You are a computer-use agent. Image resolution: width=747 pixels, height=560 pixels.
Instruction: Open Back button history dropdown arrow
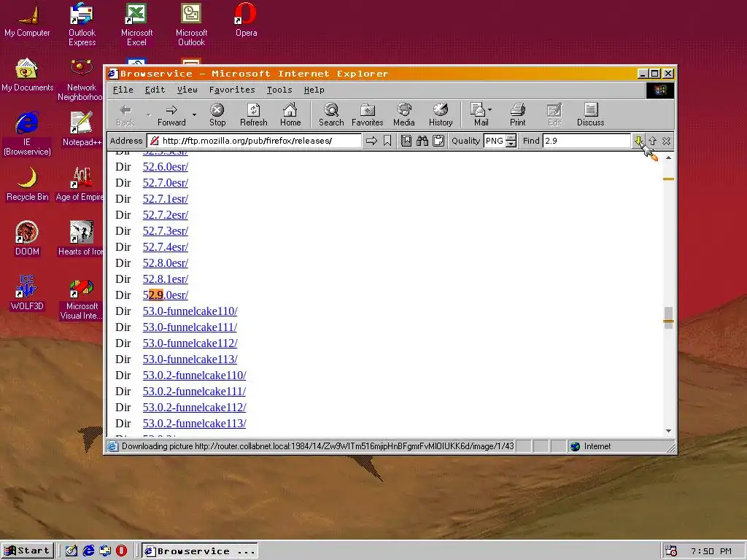[x=149, y=114]
